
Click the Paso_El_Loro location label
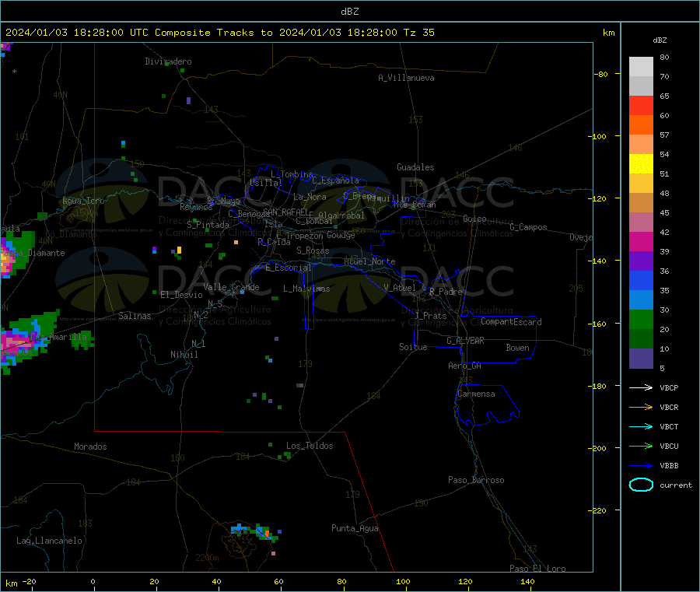pos(538,569)
